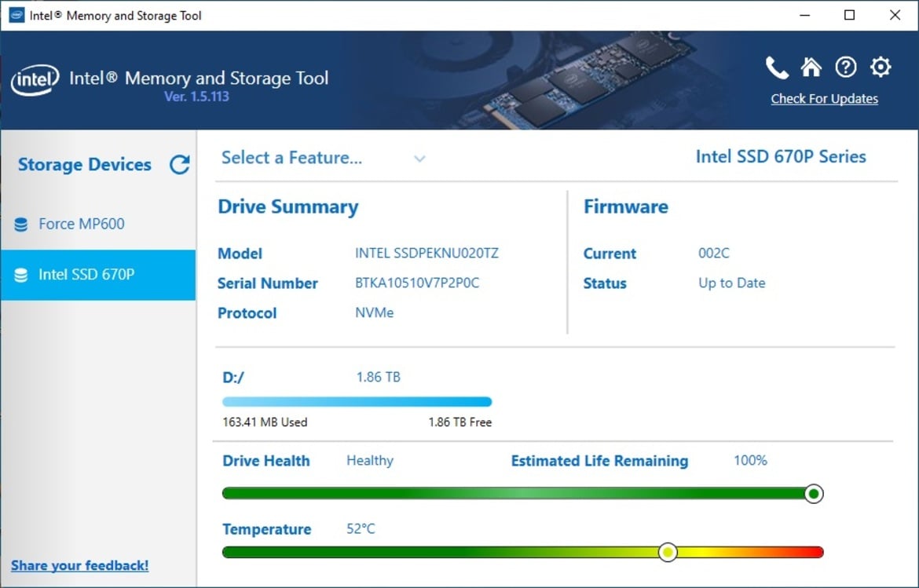Image resolution: width=919 pixels, height=588 pixels.
Task: Expand the Select a Feature dropdown
Action: [x=323, y=158]
